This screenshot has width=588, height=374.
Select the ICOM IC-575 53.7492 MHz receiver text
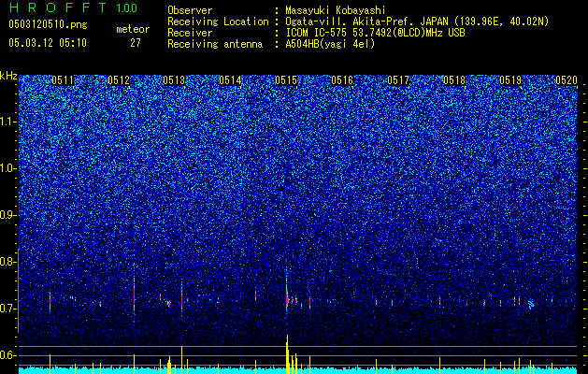(x=375, y=33)
